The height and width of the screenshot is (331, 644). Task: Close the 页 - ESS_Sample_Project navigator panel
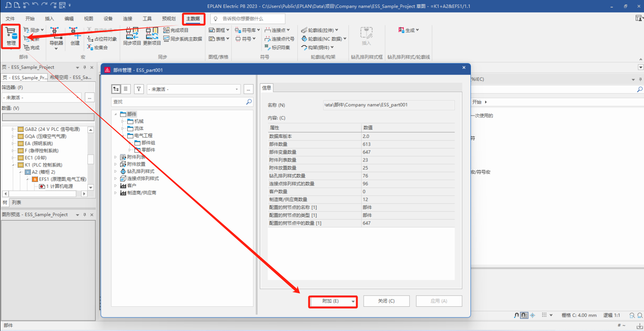click(92, 67)
